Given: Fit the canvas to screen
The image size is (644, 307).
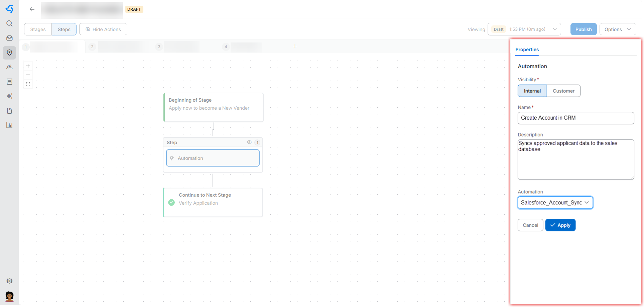Looking at the screenshot, I should click(28, 84).
